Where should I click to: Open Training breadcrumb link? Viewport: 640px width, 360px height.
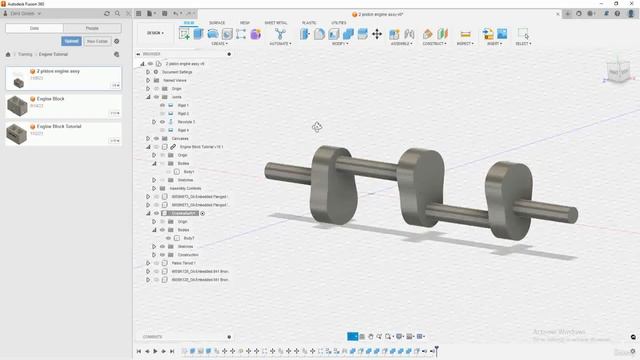point(25,54)
